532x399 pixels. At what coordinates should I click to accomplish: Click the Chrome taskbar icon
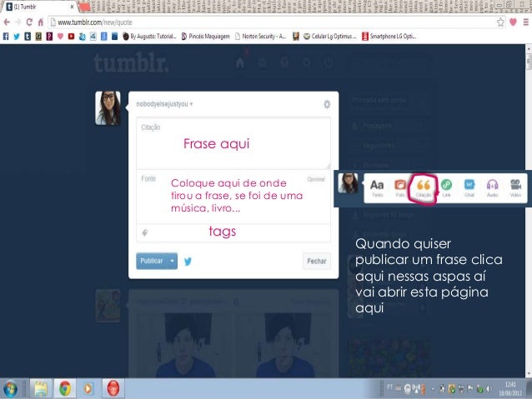pyautogui.click(x=65, y=388)
